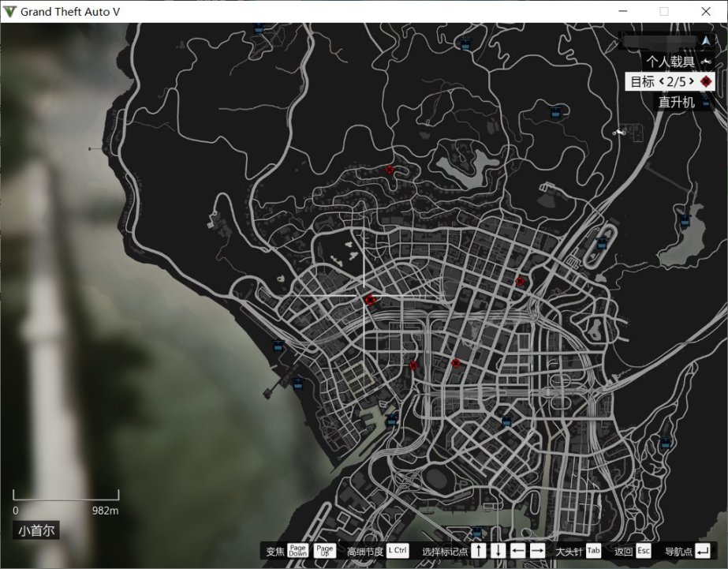This screenshot has width=728, height=569.
Task: Select the 个人载具 legend entry
Action: (678, 62)
